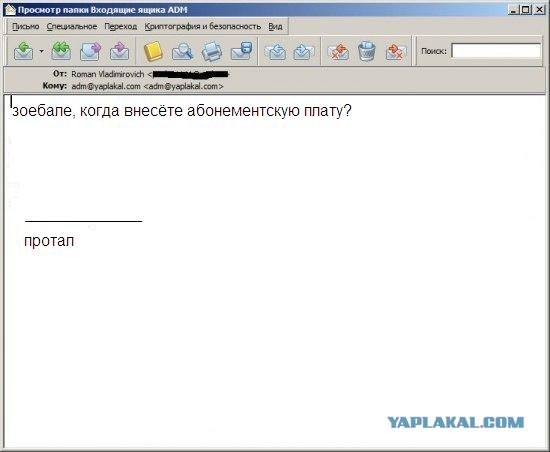This screenshot has height=452, width=550.
Task: Click the envelope icon with red crosses before trash
Action: pyautogui.click(x=338, y=51)
